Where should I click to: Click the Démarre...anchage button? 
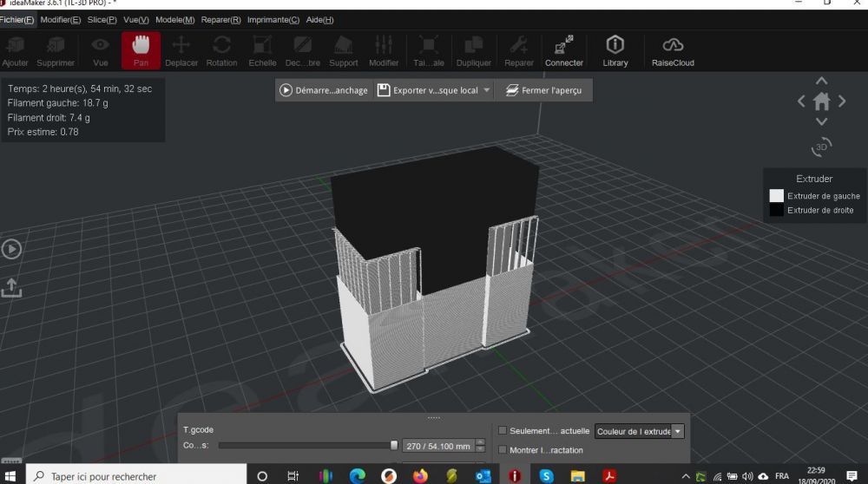[324, 90]
